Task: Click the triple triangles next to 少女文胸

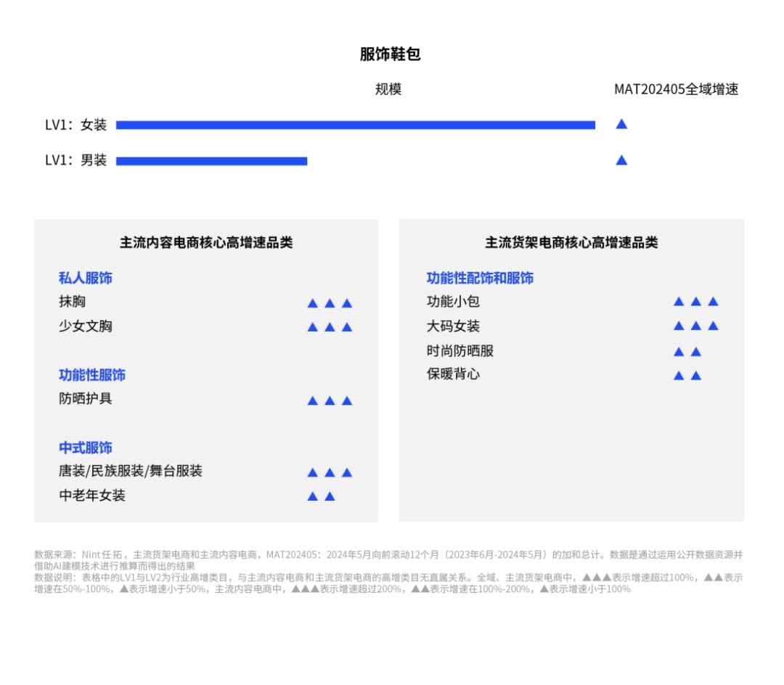Action: [330, 327]
